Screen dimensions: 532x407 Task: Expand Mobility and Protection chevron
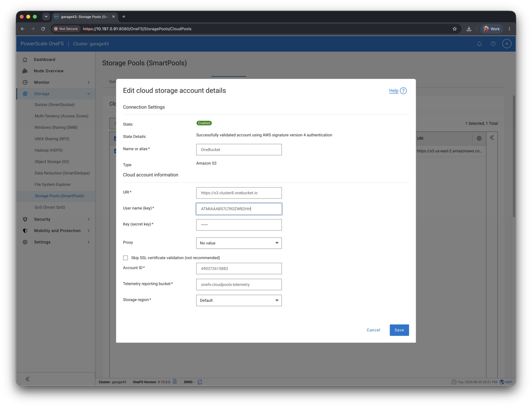pyautogui.click(x=88, y=231)
